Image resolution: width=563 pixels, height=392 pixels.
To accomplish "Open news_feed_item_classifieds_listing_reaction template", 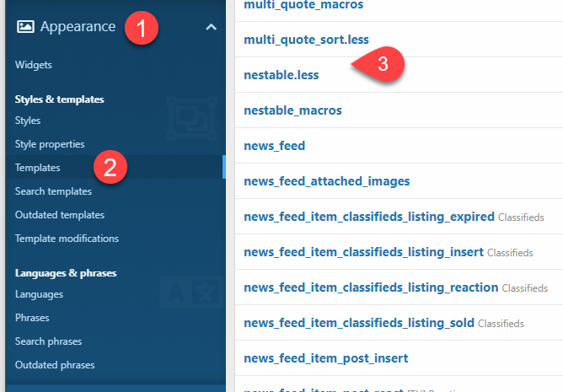I will click(371, 287).
